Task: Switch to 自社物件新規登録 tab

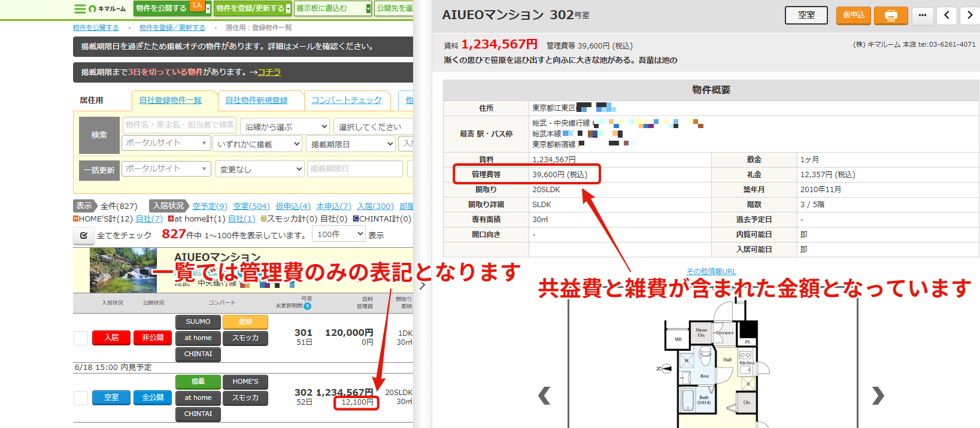Action: [257, 100]
